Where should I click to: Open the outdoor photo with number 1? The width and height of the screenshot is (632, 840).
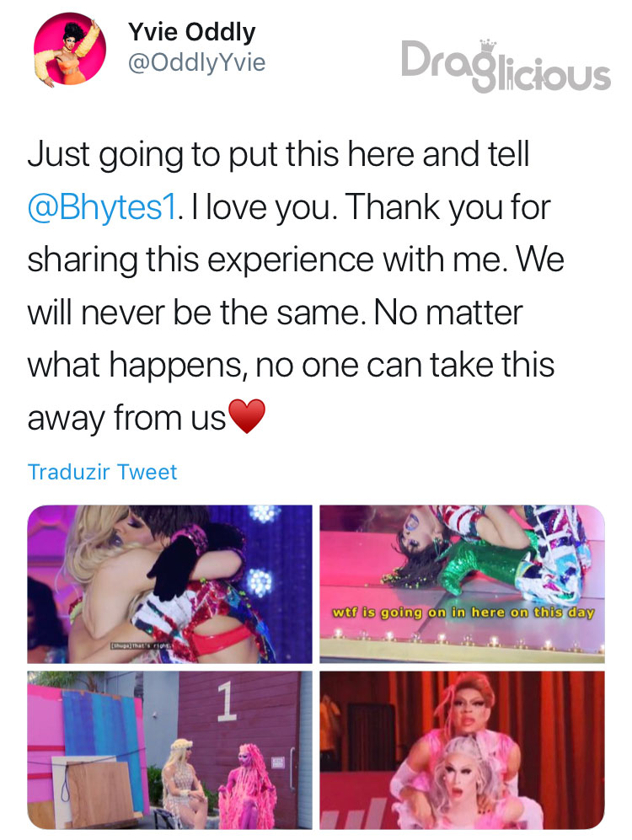click(169, 750)
